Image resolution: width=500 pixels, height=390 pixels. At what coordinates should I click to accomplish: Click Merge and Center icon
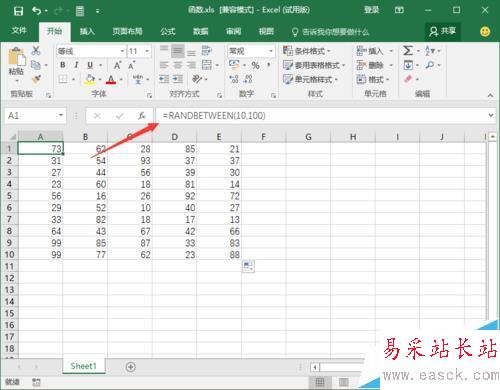click(x=207, y=65)
